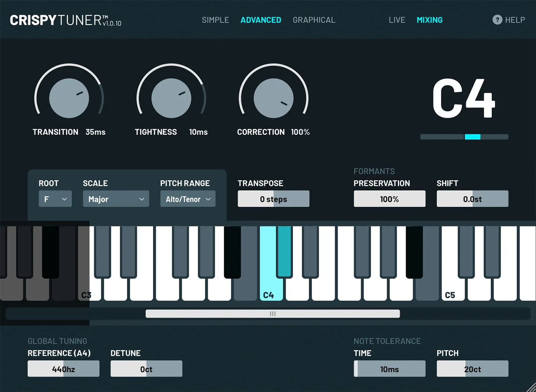Select the ADVANCED view tab
The width and height of the screenshot is (536, 392).
(261, 20)
